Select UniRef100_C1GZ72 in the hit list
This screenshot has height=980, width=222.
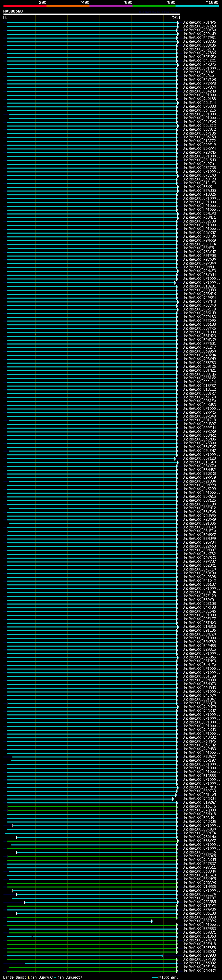point(199,141)
